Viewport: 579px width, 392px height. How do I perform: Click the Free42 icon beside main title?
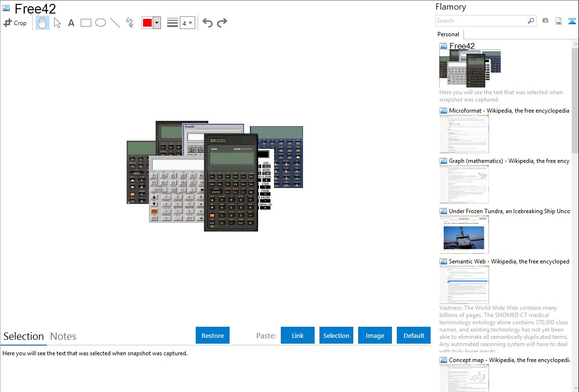click(x=6, y=9)
